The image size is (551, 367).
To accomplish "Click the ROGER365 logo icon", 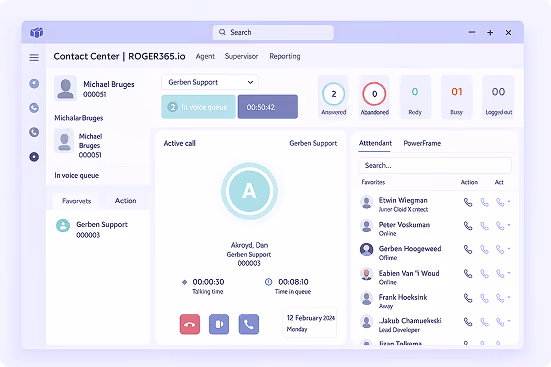I will tap(37, 33).
